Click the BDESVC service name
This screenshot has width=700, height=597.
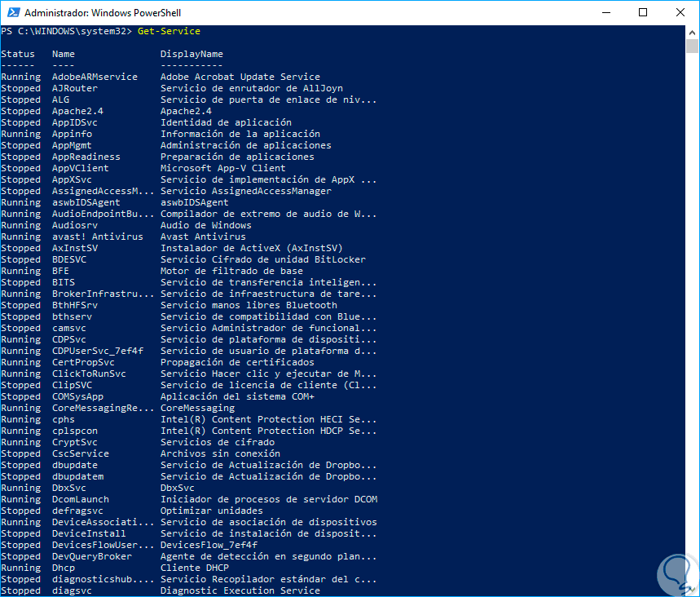pos(69,259)
